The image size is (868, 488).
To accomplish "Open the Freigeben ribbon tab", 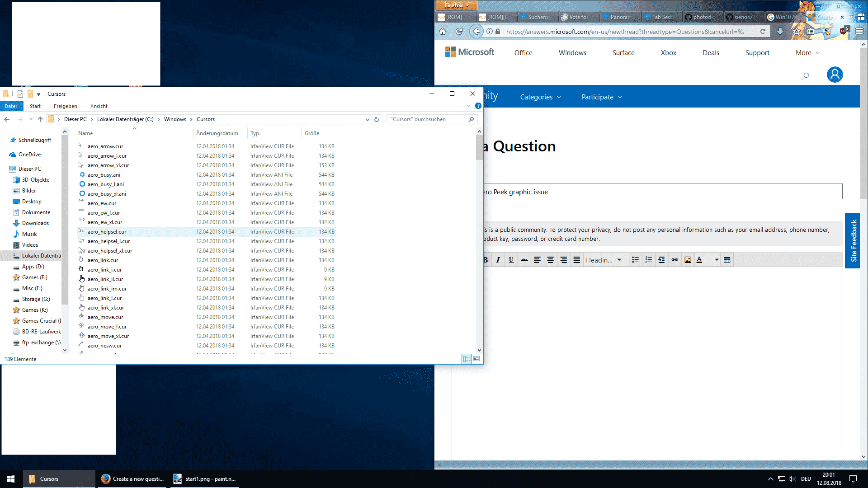I will coord(66,106).
